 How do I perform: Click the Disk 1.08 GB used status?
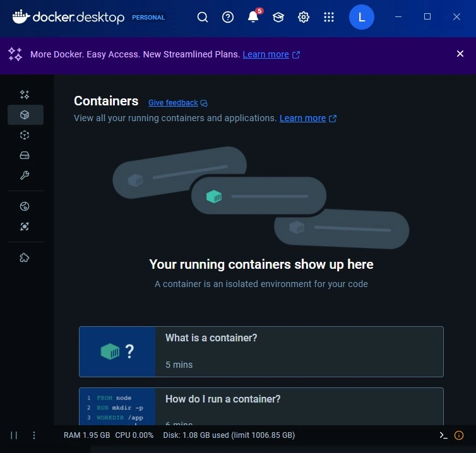tap(229, 435)
